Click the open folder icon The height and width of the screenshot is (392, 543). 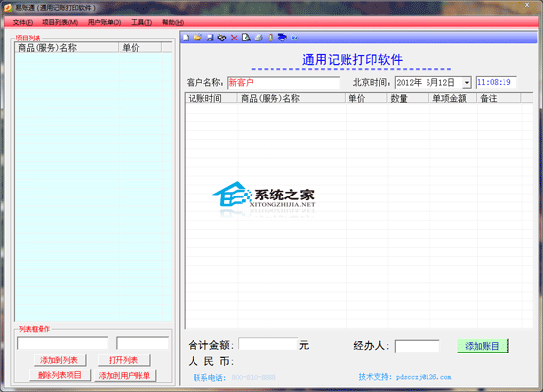click(x=197, y=38)
